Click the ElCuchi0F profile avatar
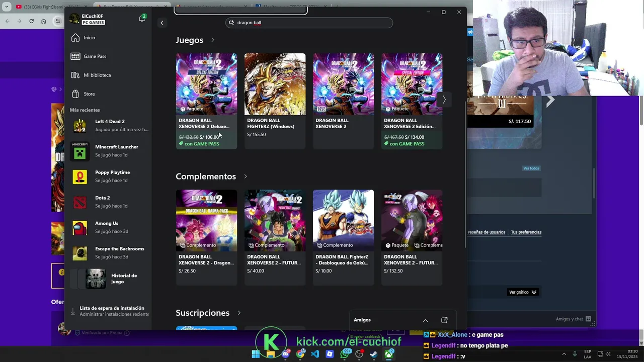644x362 pixels. (x=74, y=19)
